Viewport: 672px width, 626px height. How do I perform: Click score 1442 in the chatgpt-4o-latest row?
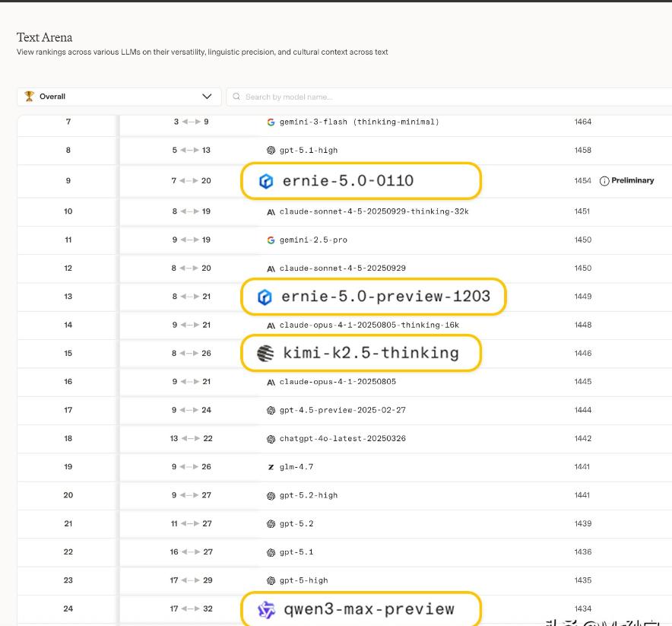click(x=583, y=439)
